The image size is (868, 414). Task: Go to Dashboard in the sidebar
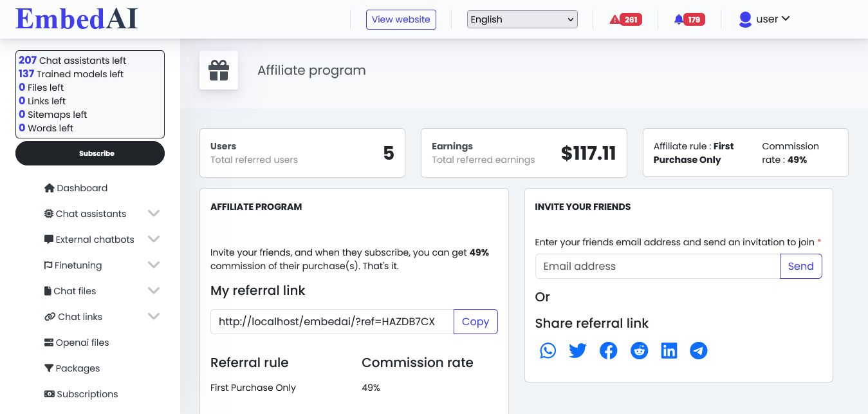point(76,188)
